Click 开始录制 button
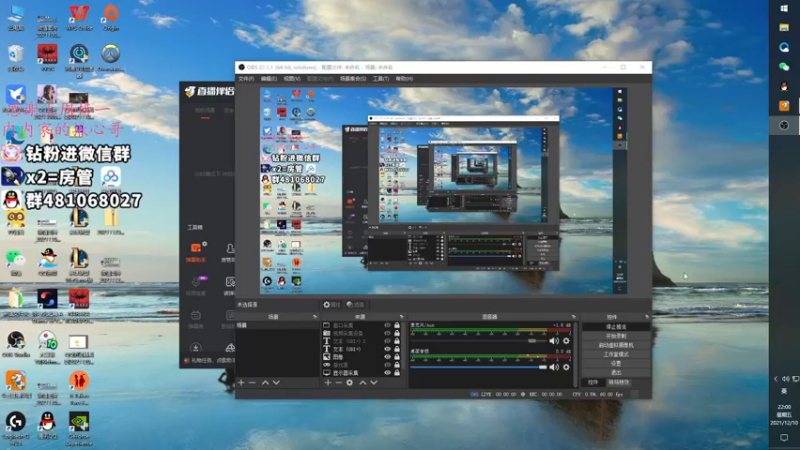800x450 pixels. tap(616, 336)
